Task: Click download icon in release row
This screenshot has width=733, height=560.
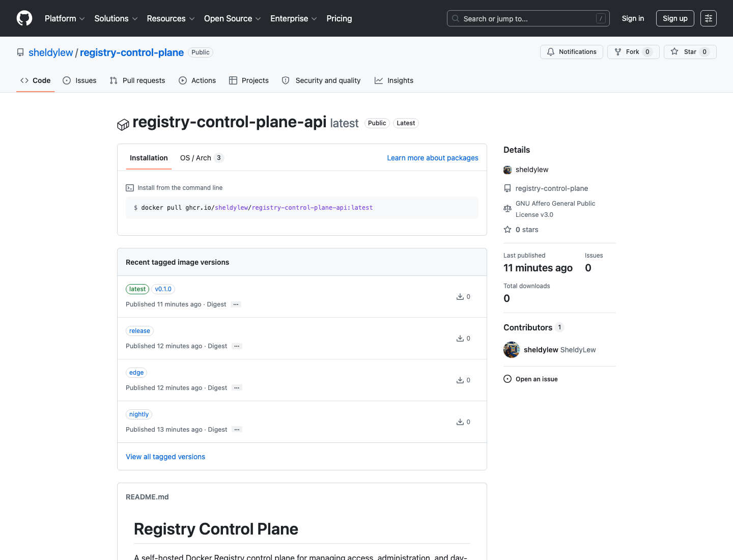Action: click(460, 338)
